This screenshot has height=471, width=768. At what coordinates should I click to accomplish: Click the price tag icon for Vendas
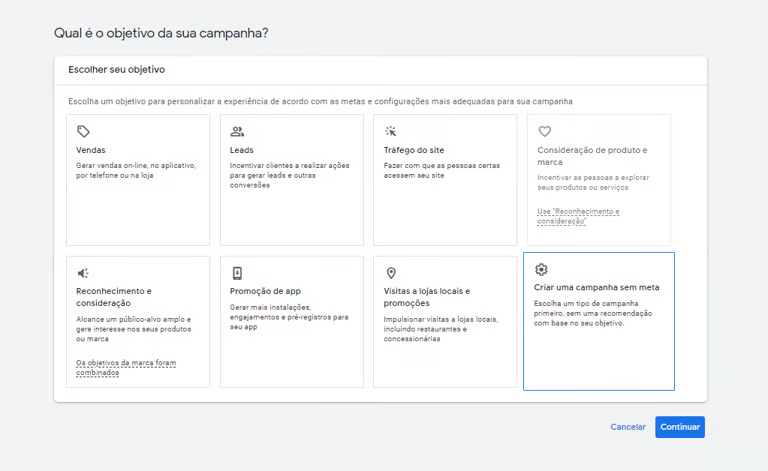(83, 131)
